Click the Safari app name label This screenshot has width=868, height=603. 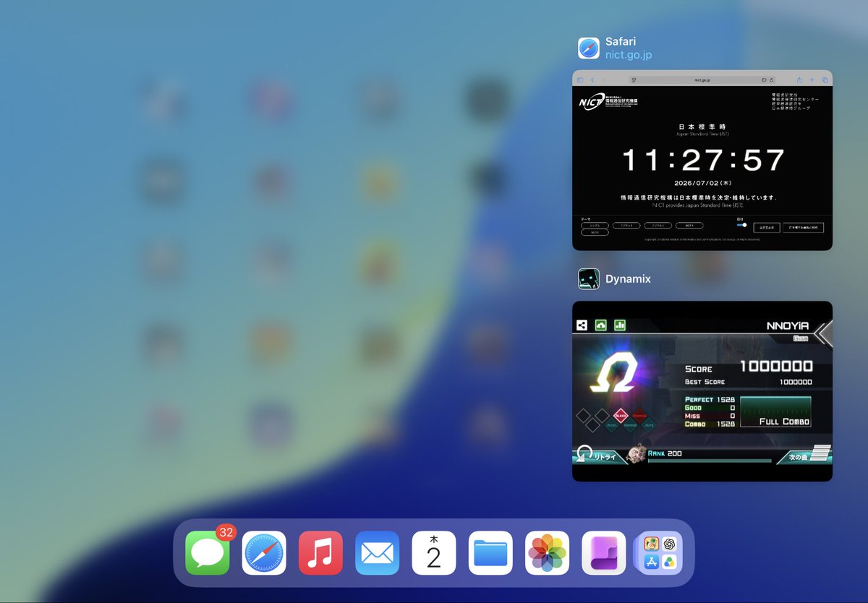tap(621, 42)
